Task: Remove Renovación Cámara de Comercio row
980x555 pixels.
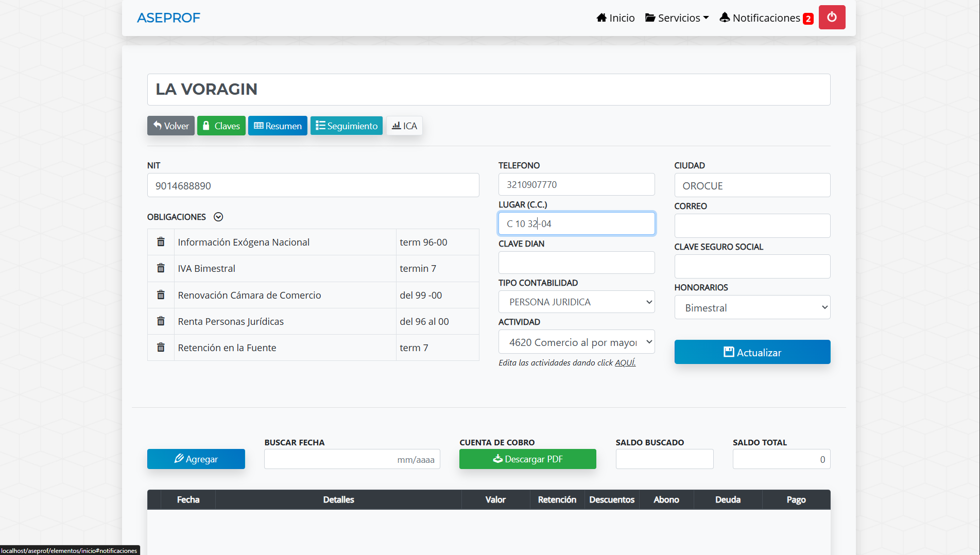Action: (161, 295)
